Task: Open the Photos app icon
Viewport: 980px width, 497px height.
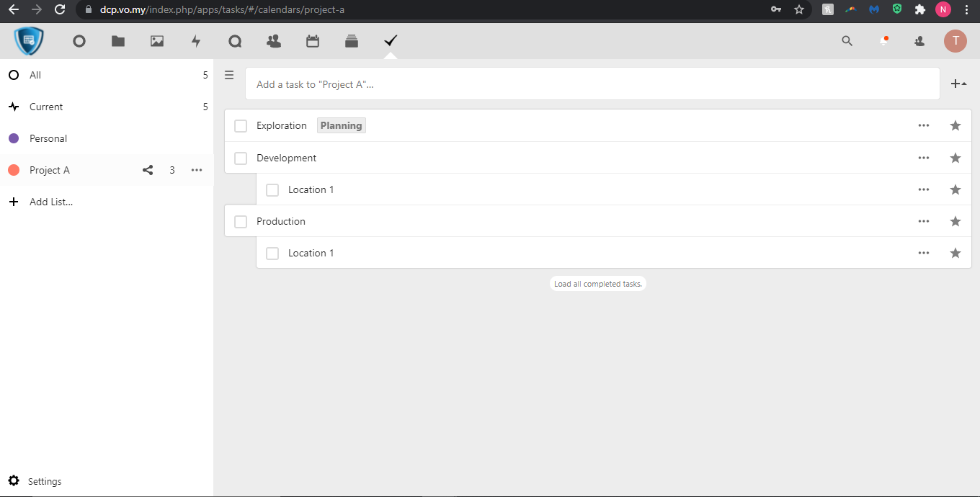Action: (x=157, y=42)
